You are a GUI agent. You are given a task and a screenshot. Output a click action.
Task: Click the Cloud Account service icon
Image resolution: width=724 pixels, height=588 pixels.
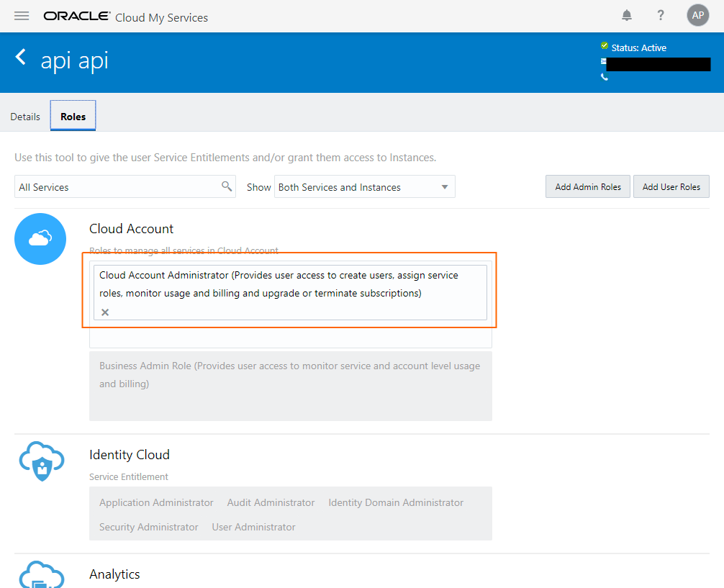(40, 239)
